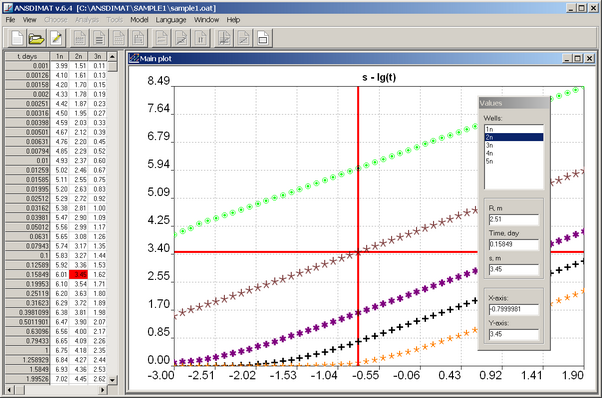Image resolution: width=602 pixels, height=398 pixels.
Task: Open the Model menu
Action: coord(139,20)
